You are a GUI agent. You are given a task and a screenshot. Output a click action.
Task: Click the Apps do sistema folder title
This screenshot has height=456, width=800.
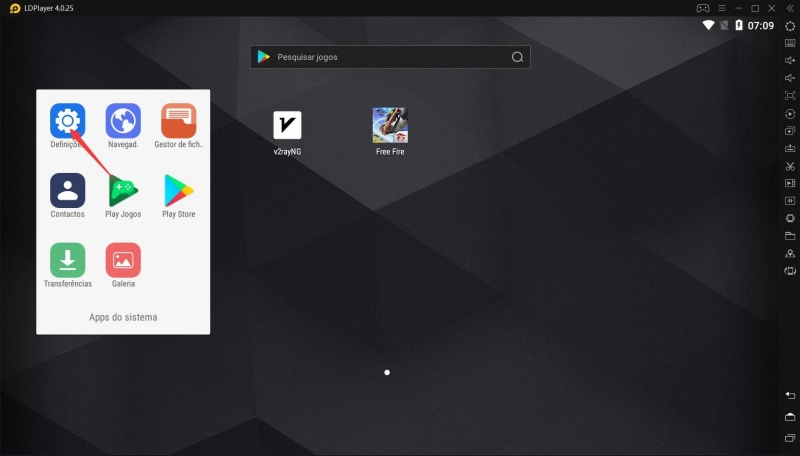coord(123,317)
